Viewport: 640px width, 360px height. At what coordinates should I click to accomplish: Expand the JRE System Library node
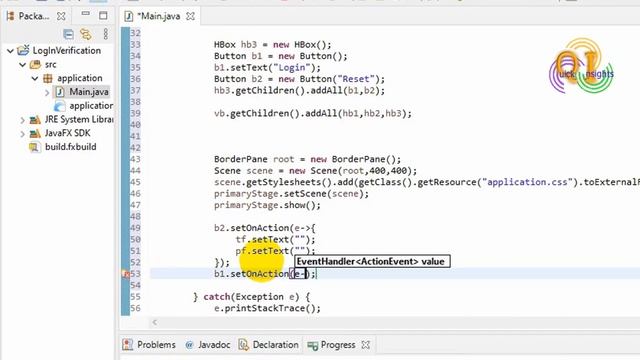22,120
